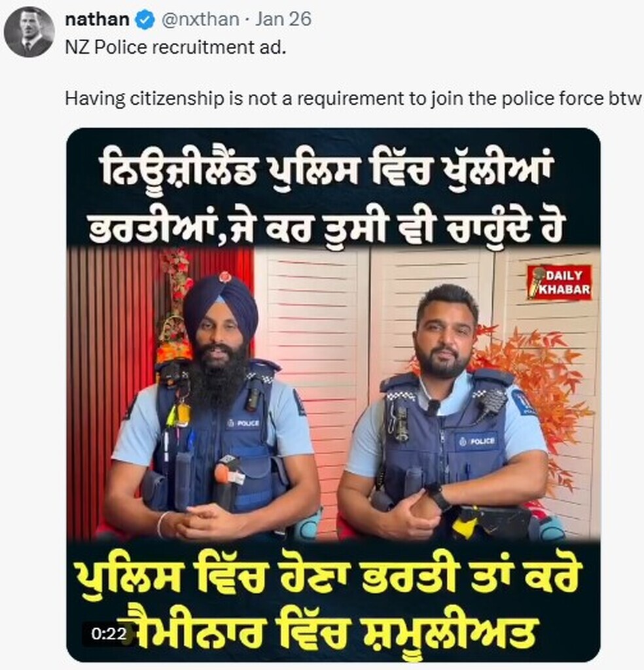Open the Jan 26 timestamp permalink
The image size is (644, 670).
pyautogui.click(x=283, y=19)
